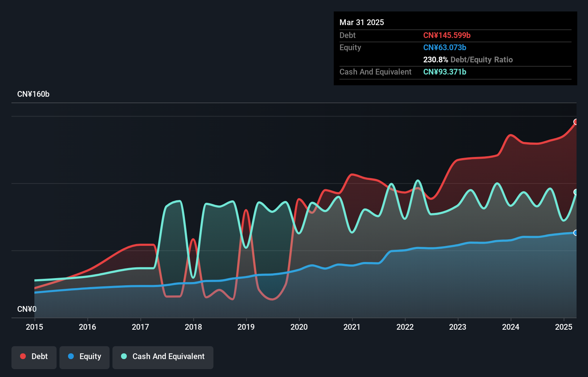Click the red Debt legend dot
The width and height of the screenshot is (588, 377).
(23, 356)
